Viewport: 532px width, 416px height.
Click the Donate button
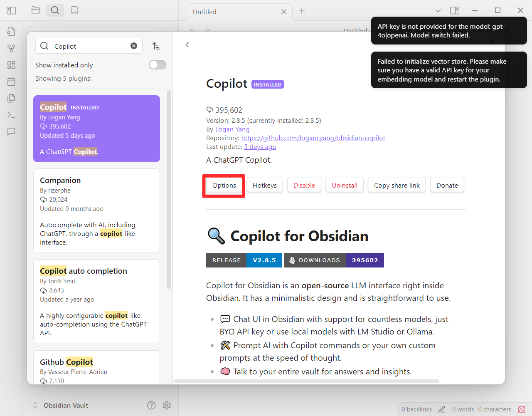click(447, 185)
